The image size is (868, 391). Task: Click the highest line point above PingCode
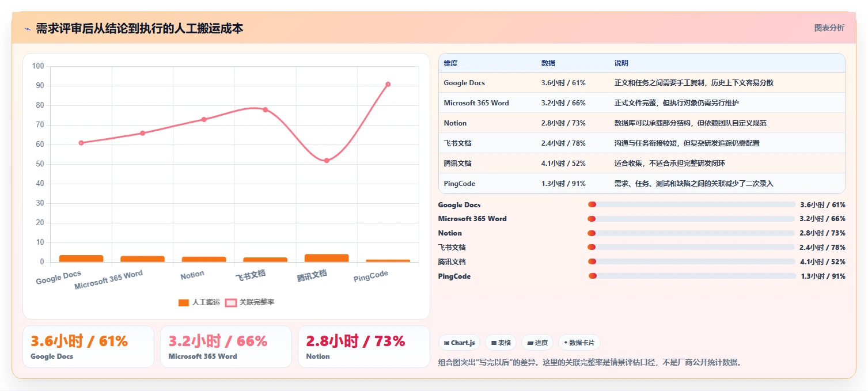click(x=388, y=84)
